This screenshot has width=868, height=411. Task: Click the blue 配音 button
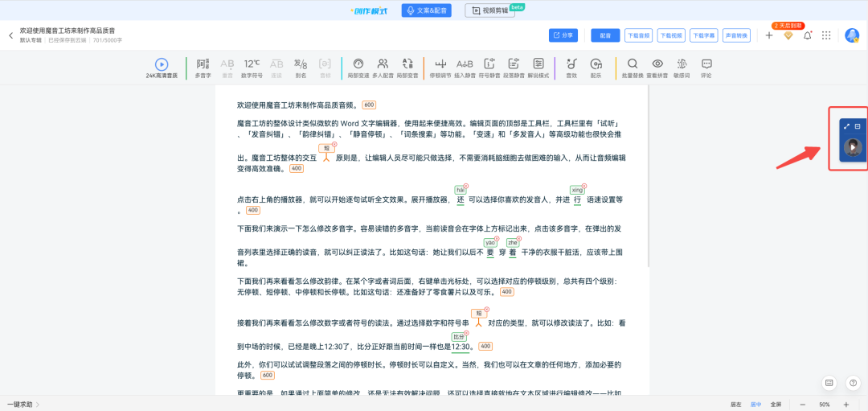click(x=606, y=35)
